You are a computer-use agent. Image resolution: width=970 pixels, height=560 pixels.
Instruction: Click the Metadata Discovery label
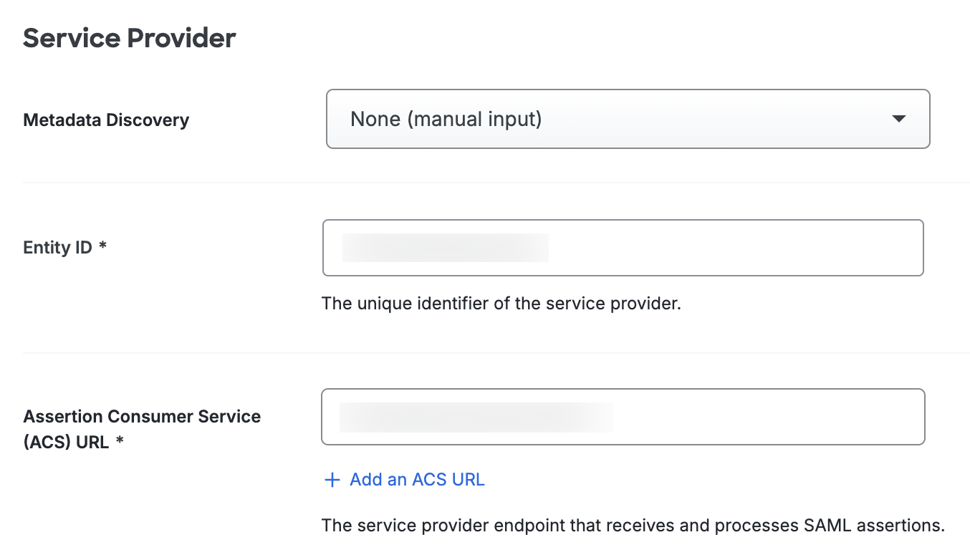106,120
